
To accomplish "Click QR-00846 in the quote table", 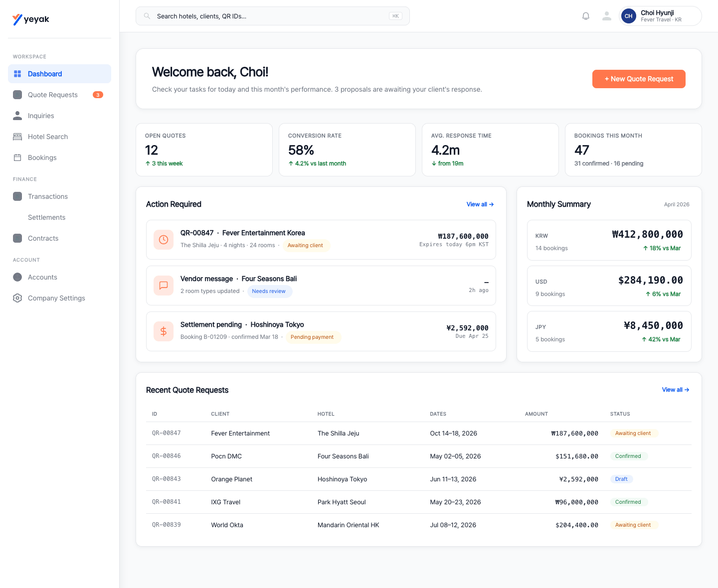I will tap(167, 456).
